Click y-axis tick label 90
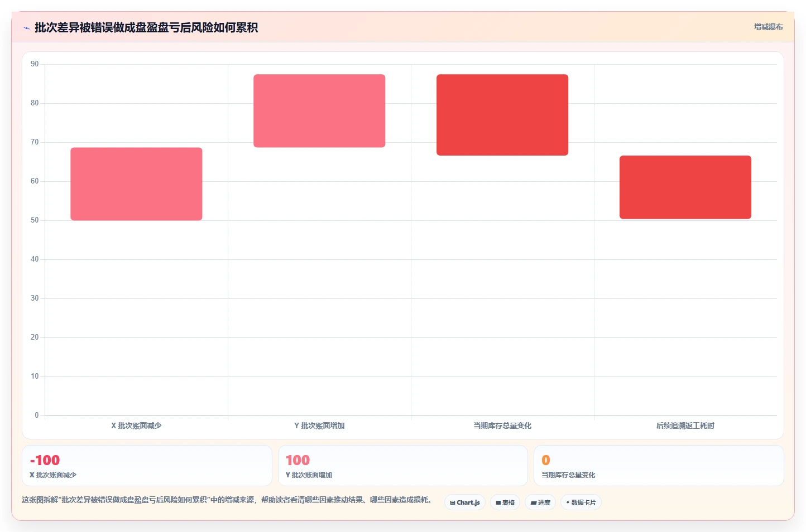 [x=35, y=64]
